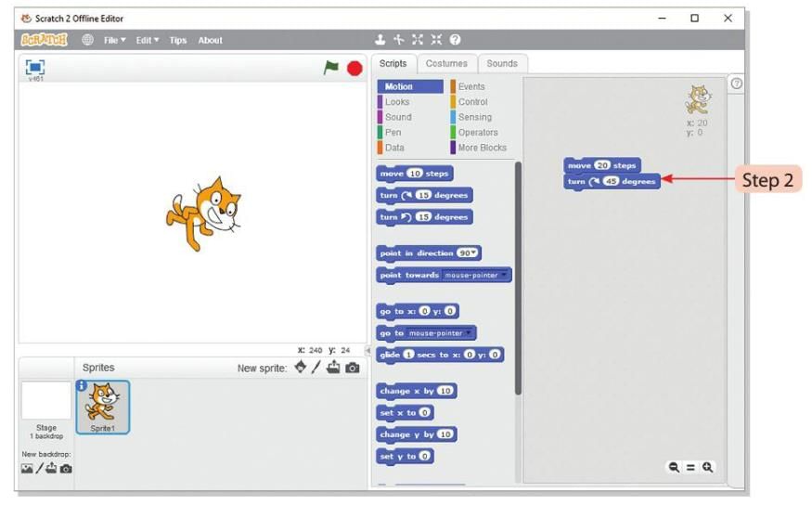The width and height of the screenshot is (812, 505).
Task: Click value field in set x to block
Action: 425,413
